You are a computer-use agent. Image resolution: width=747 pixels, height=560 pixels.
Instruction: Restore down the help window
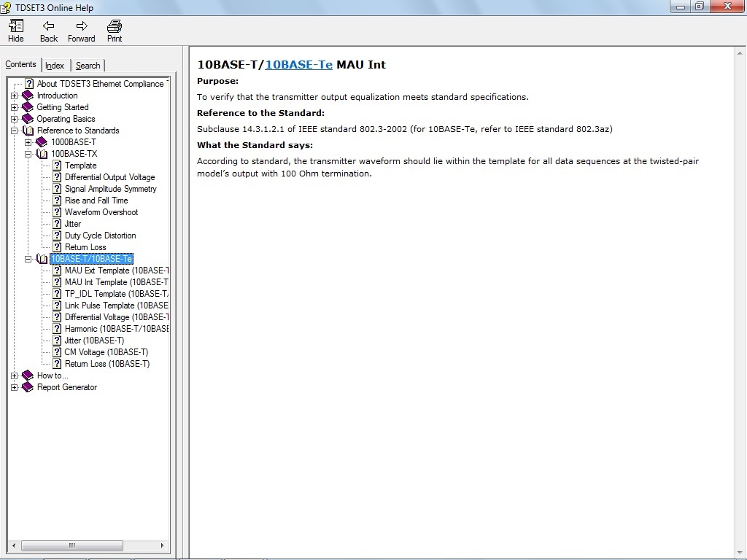pyautogui.click(x=700, y=6)
